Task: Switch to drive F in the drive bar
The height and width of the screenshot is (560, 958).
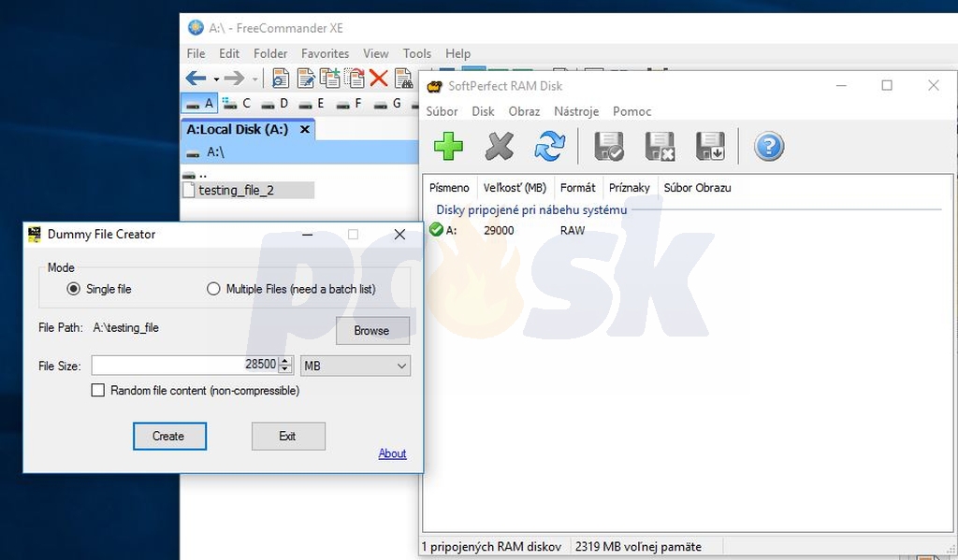Action: [350, 103]
